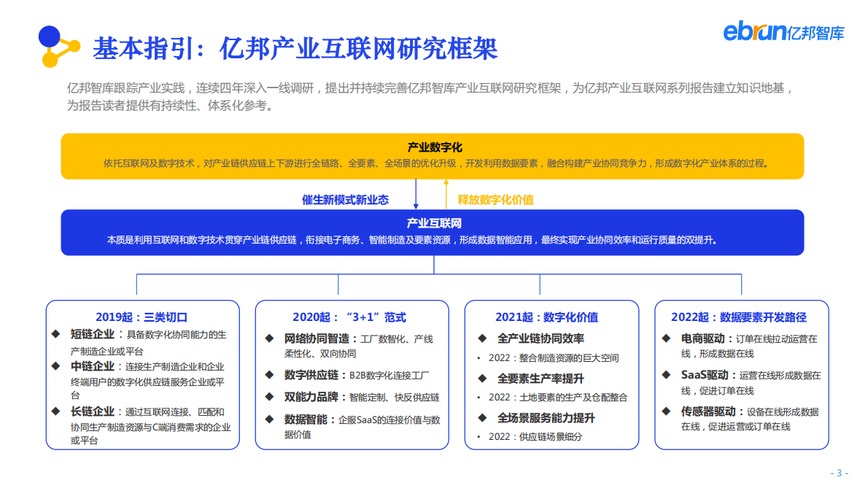The height and width of the screenshot is (488, 868).
Task: Toggle the yellow 产业数字化 banner
Action: [x=433, y=155]
